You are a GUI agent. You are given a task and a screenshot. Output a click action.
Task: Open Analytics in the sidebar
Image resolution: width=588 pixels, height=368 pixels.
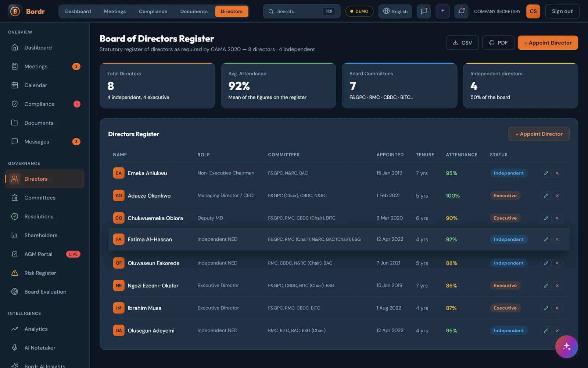(x=45, y=329)
